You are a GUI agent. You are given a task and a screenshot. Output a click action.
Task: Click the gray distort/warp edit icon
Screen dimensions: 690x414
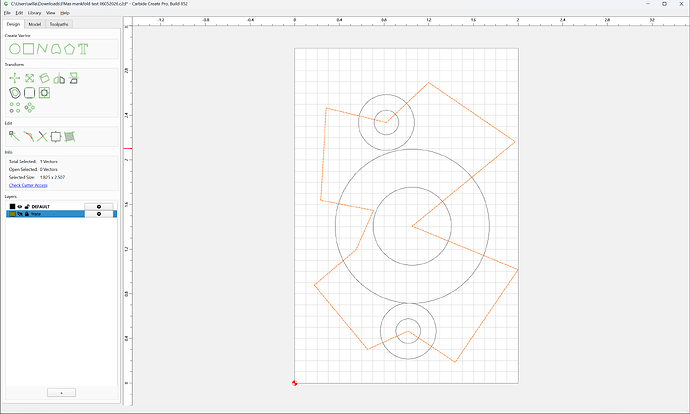pyautogui.click(x=70, y=137)
